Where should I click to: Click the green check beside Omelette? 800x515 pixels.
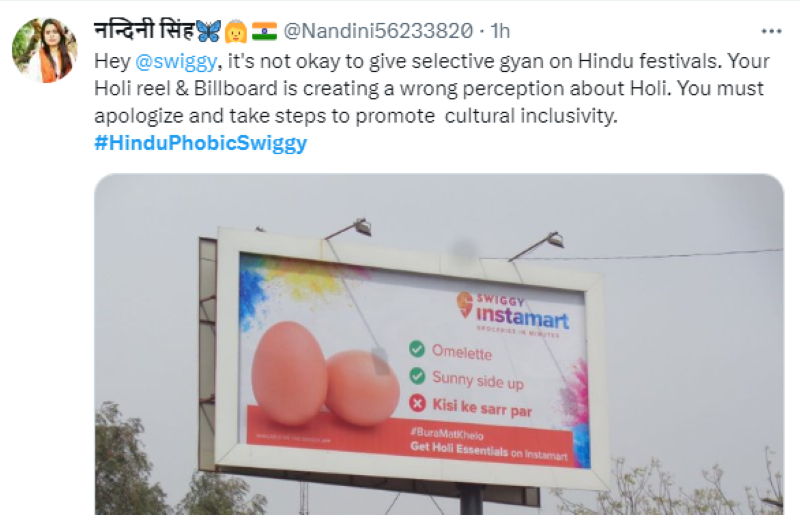417,349
